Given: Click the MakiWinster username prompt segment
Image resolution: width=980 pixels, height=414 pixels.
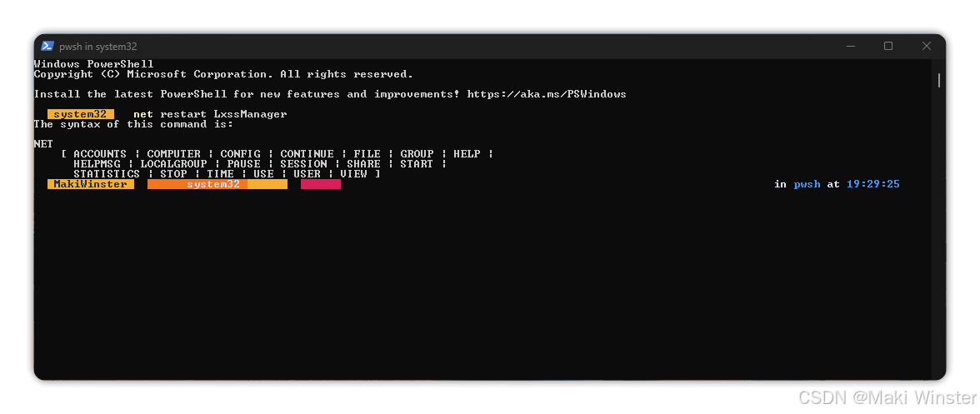Looking at the screenshot, I should [91, 184].
